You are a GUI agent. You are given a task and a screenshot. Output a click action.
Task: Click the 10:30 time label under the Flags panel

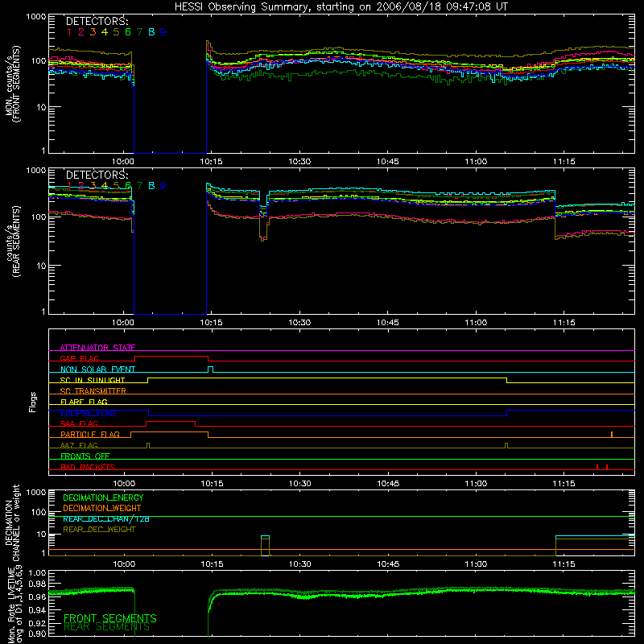point(299,484)
